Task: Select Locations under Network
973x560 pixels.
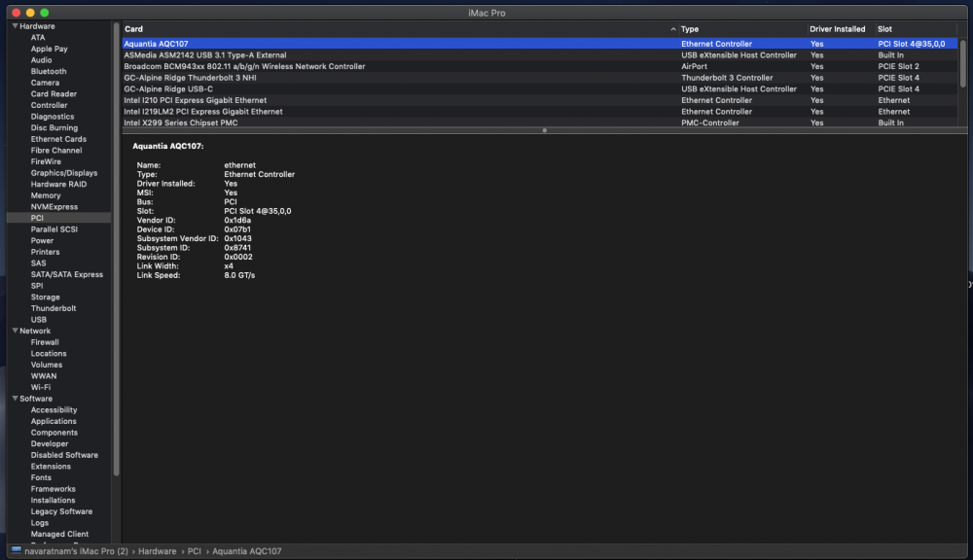Action: click(x=49, y=354)
